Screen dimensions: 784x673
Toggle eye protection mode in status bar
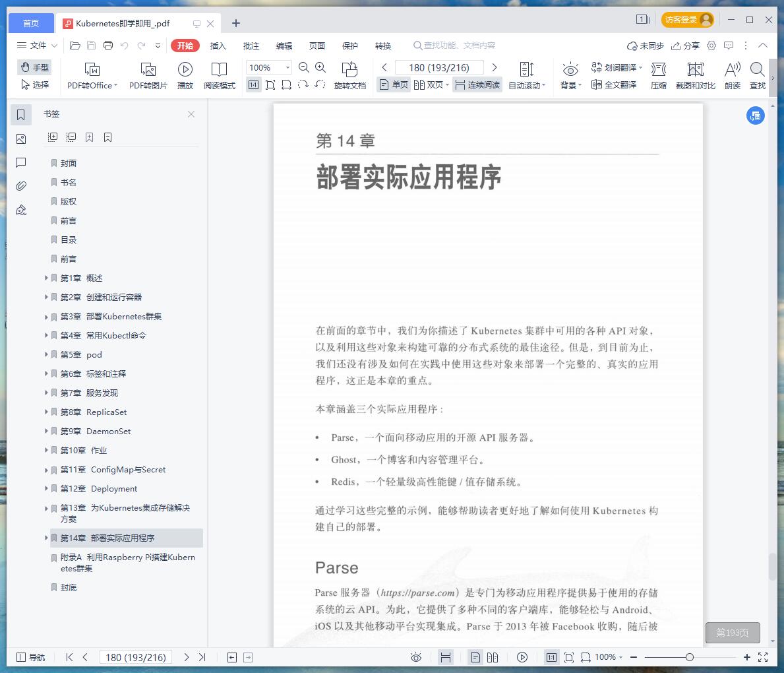[x=416, y=657]
